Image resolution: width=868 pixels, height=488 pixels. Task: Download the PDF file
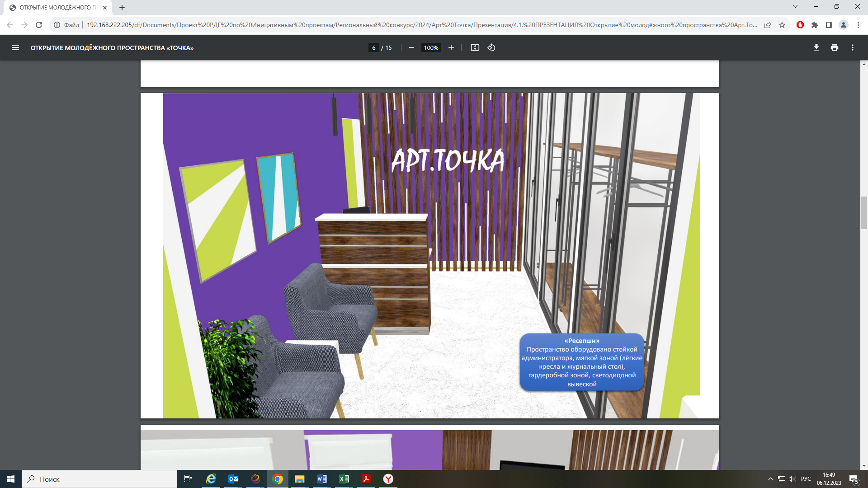816,47
